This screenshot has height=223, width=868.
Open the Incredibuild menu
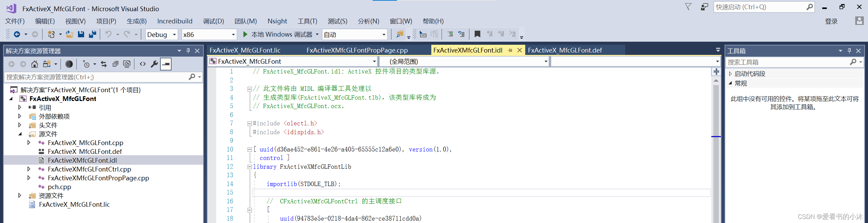coord(175,21)
